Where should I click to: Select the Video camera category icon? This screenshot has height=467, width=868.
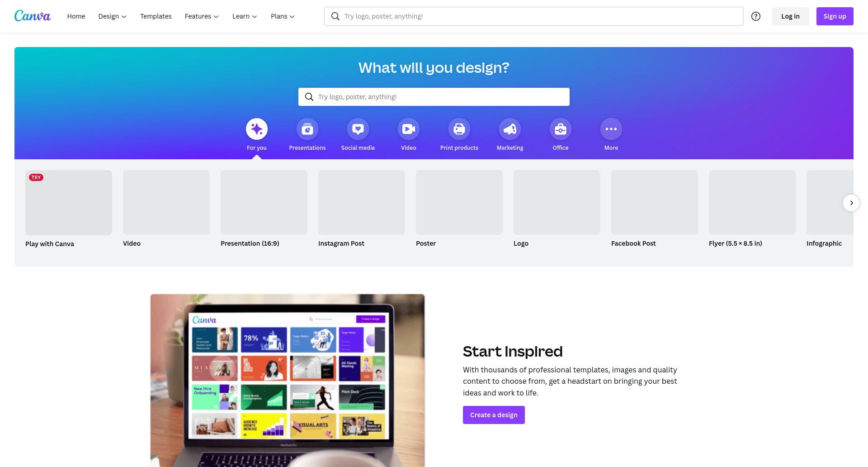(409, 129)
